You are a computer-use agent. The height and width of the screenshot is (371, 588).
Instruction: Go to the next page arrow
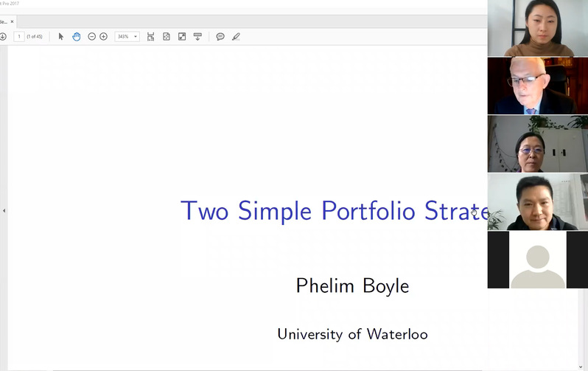3,36
